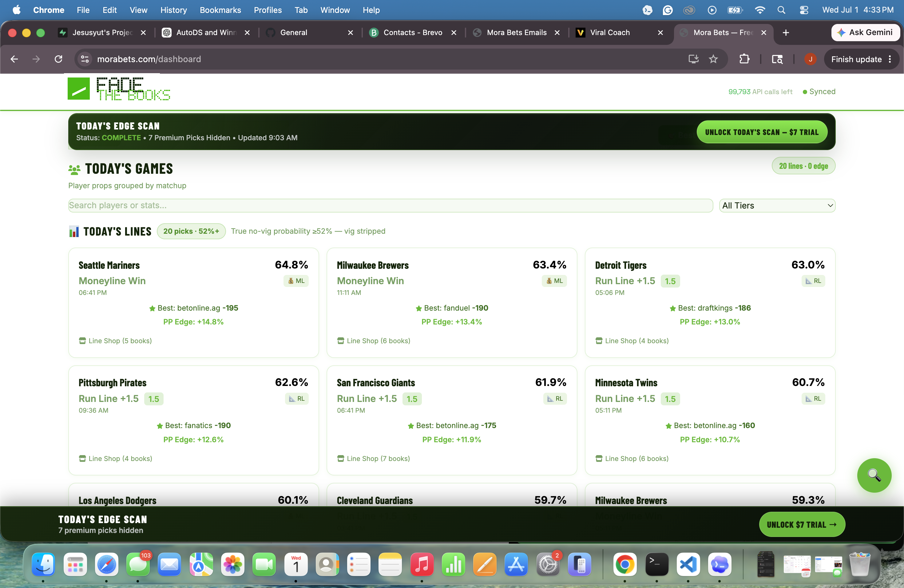Open Terminal from the dock
The image size is (904, 588).
pos(657,564)
